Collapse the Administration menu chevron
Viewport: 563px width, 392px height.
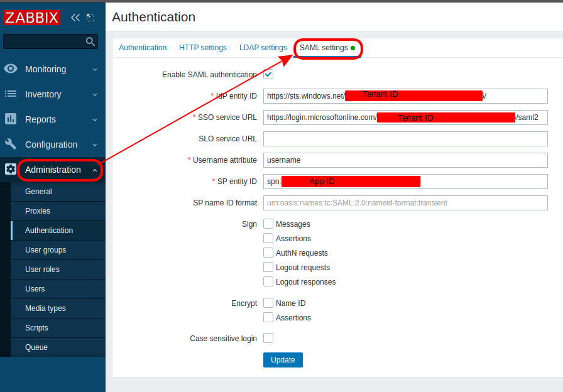point(95,170)
